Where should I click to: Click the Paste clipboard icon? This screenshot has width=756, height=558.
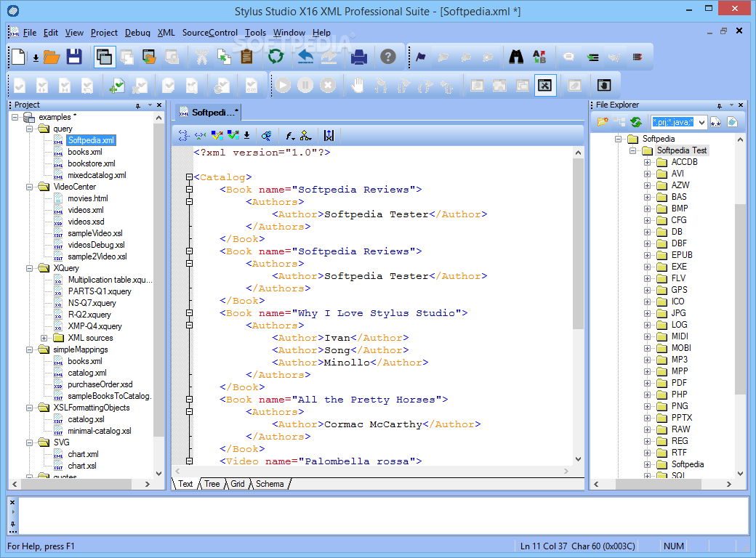coord(246,57)
